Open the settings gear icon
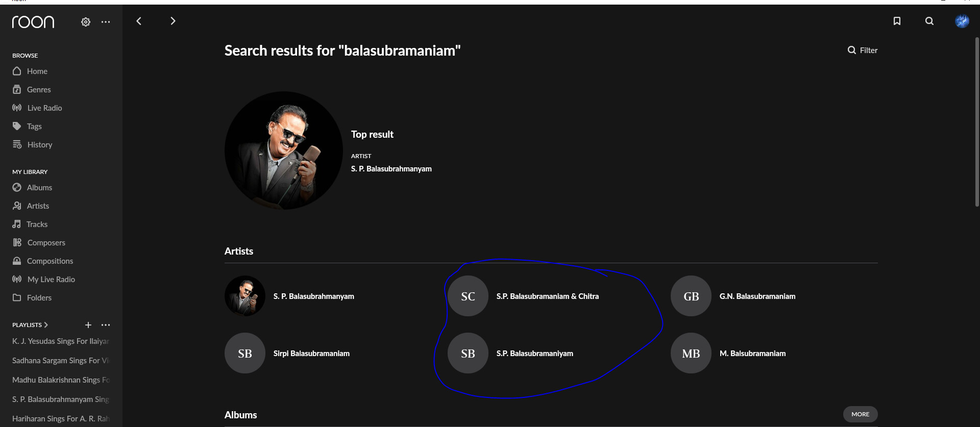This screenshot has width=980, height=427. pyautogui.click(x=86, y=22)
